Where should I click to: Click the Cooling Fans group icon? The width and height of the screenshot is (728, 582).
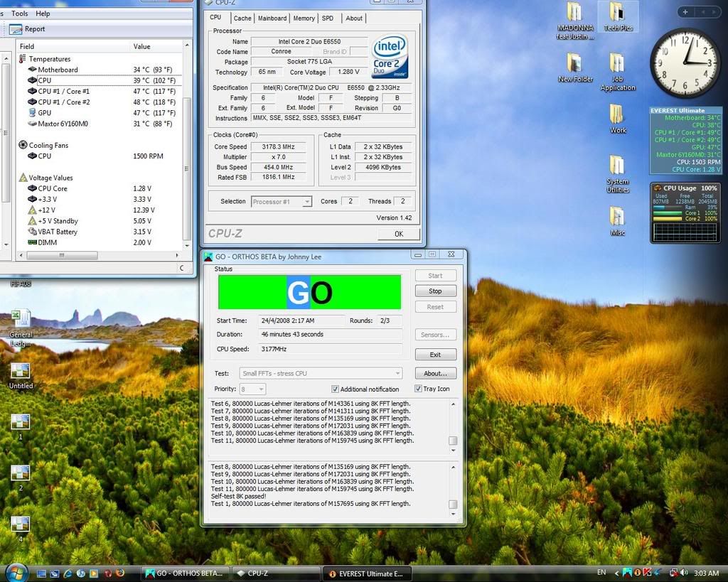(23, 145)
